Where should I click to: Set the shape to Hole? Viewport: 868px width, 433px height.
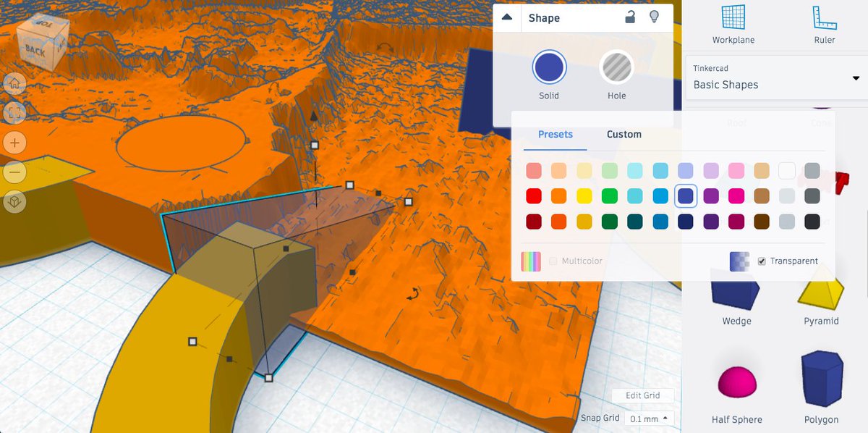(616, 68)
